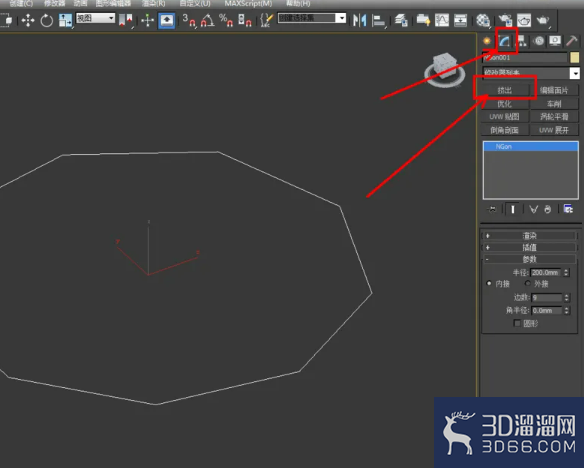Select the 内接 radio button
584x468 pixels.
point(489,284)
